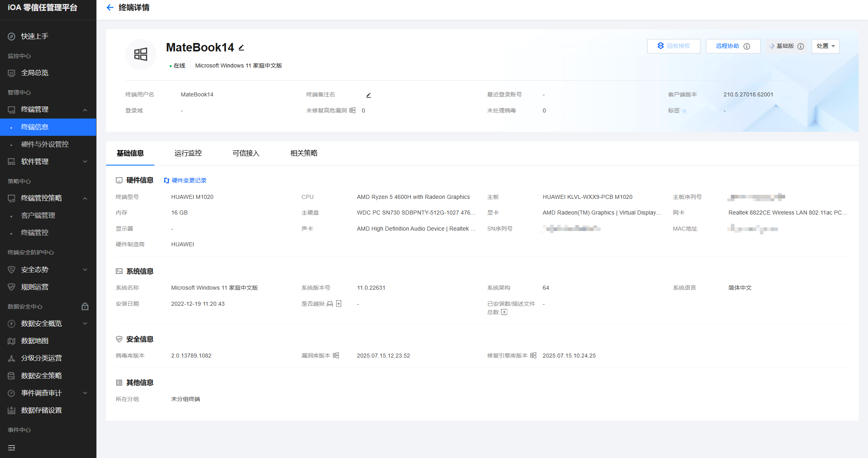This screenshot has width=868, height=458.
Task: Switch to the 相关策略 tab
Action: [x=304, y=153]
